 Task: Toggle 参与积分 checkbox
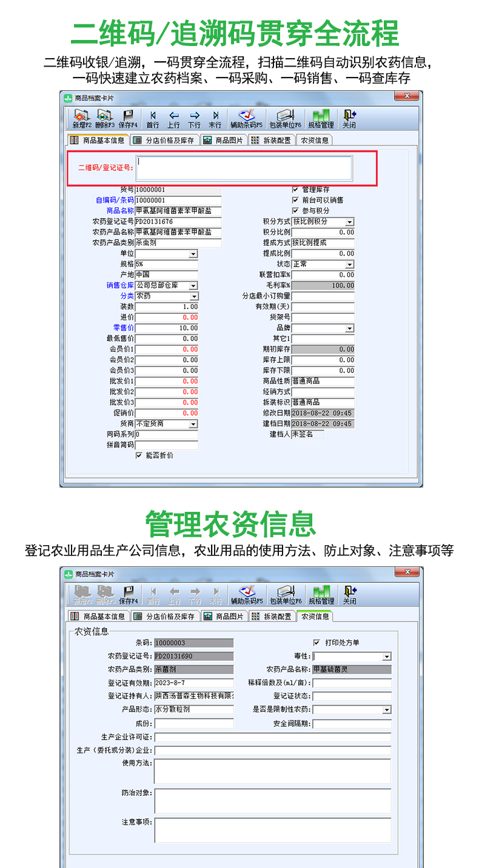(295, 210)
